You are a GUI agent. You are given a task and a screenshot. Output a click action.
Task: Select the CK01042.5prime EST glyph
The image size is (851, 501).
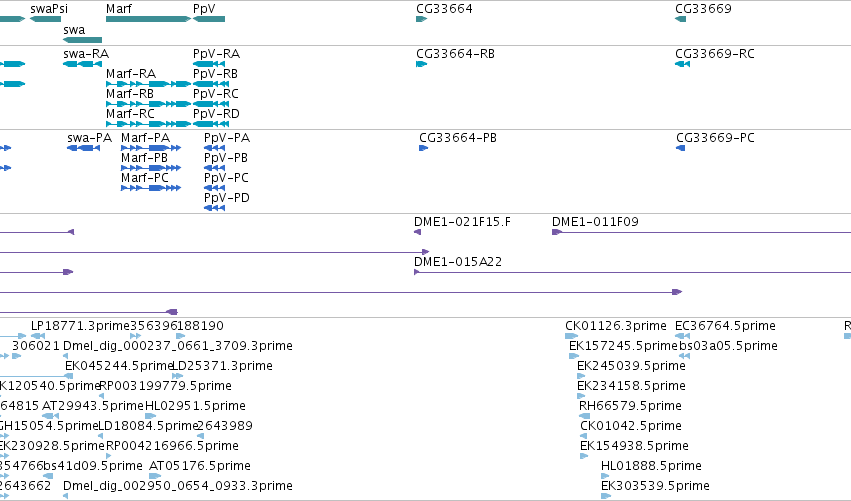tap(584, 437)
